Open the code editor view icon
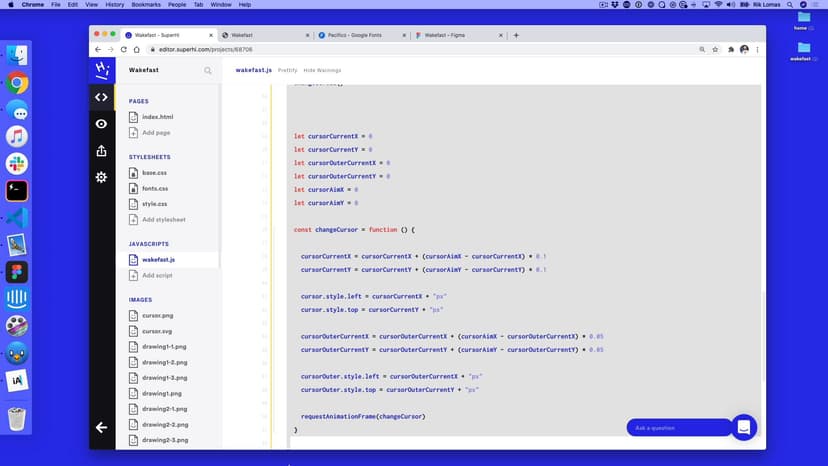Viewport: 828px width, 466px height. coord(101,97)
